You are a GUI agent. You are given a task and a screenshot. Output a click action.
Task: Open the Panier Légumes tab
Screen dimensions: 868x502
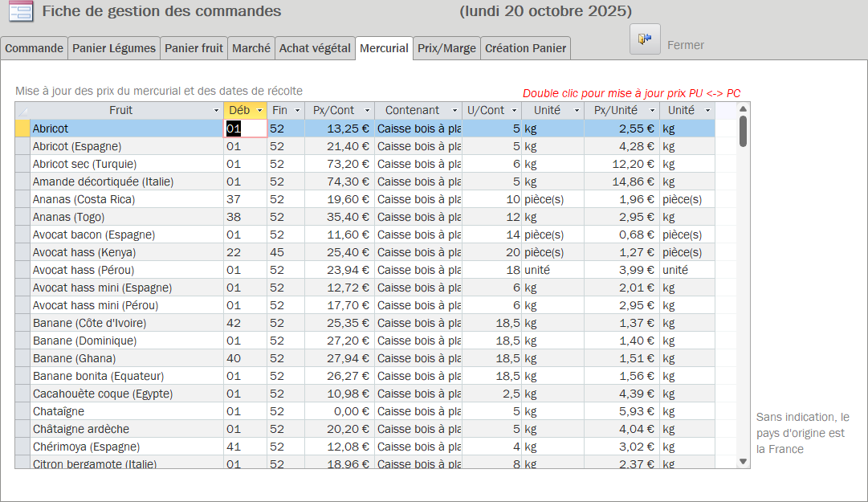pyautogui.click(x=114, y=48)
